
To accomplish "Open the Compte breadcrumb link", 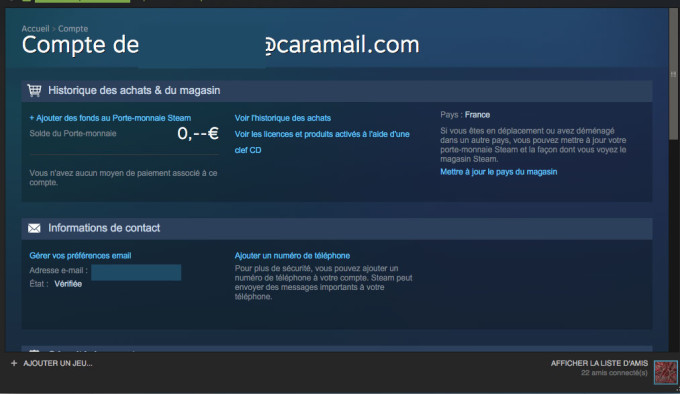I will point(73,29).
